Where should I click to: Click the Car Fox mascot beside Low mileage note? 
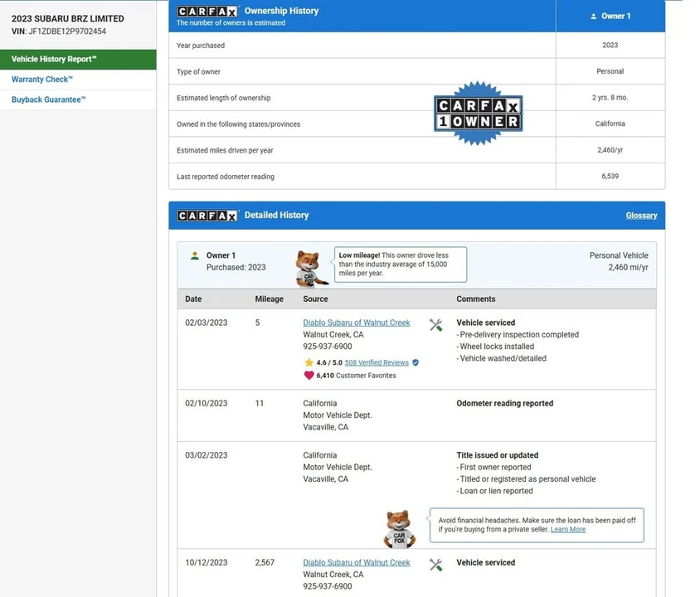[x=310, y=268]
